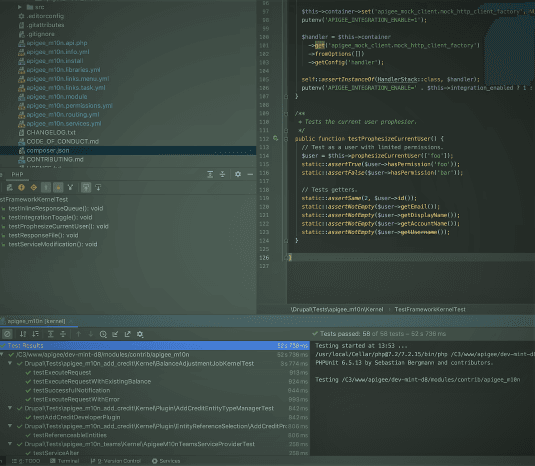535x466 pixels.
Task: Export test results icon in run toolbar
Action: coord(128,334)
